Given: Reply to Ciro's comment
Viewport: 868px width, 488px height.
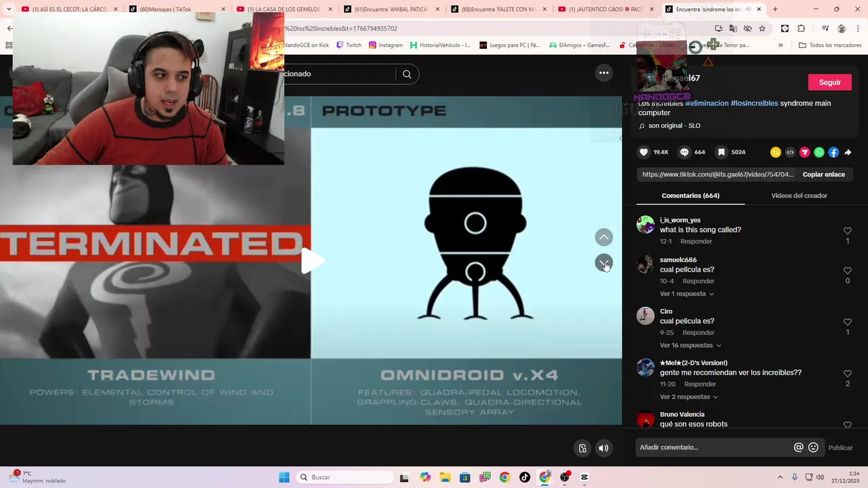Looking at the screenshot, I should point(698,333).
